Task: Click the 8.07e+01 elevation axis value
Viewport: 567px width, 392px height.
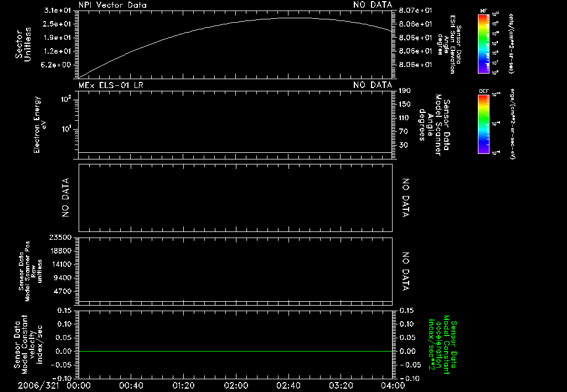Action: point(415,11)
